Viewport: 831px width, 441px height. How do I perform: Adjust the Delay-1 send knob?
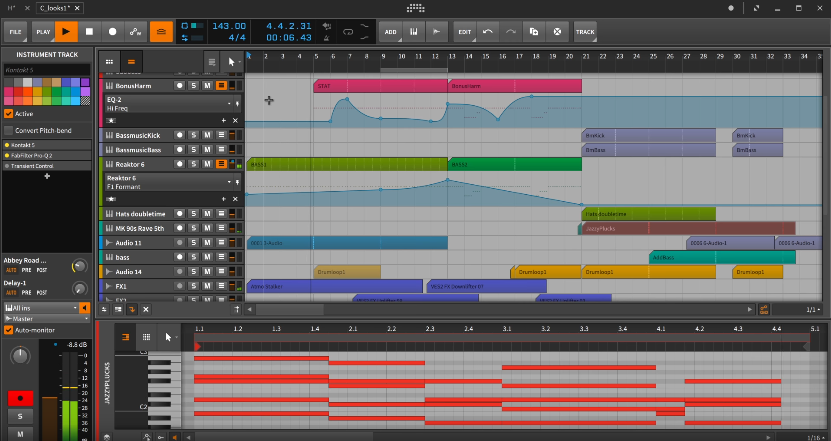point(79,288)
